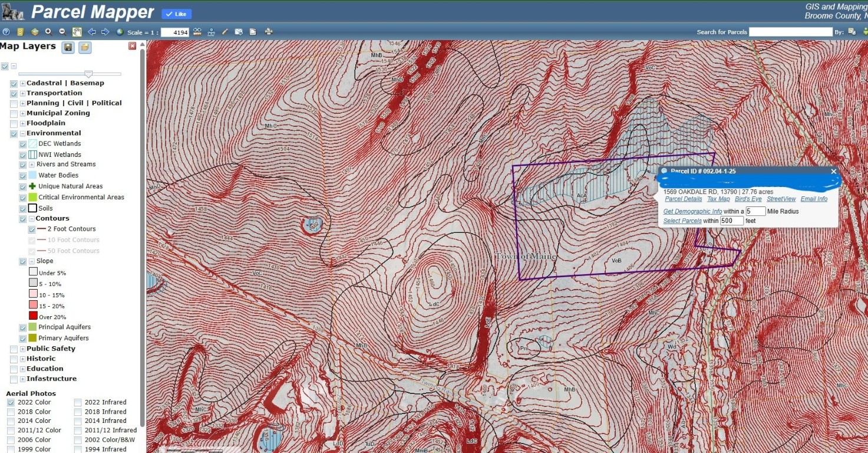Click the zoom out magnifier tool
868x453 pixels.
62,32
